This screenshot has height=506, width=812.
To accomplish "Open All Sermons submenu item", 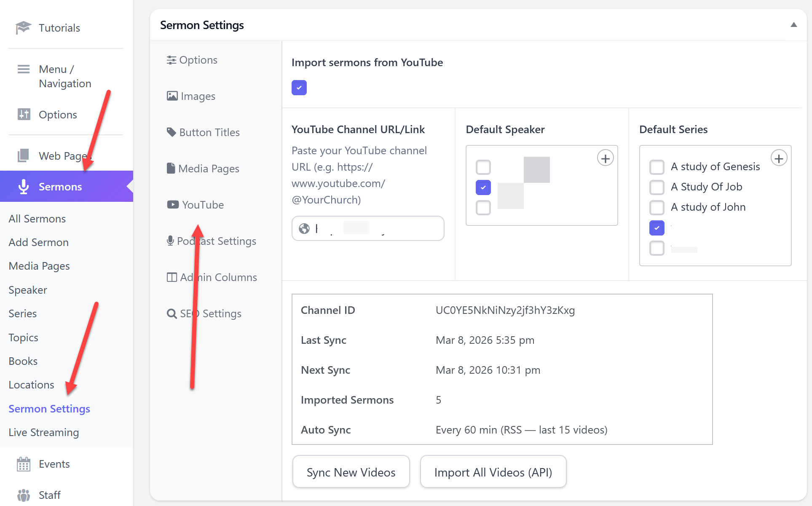I will tap(37, 219).
